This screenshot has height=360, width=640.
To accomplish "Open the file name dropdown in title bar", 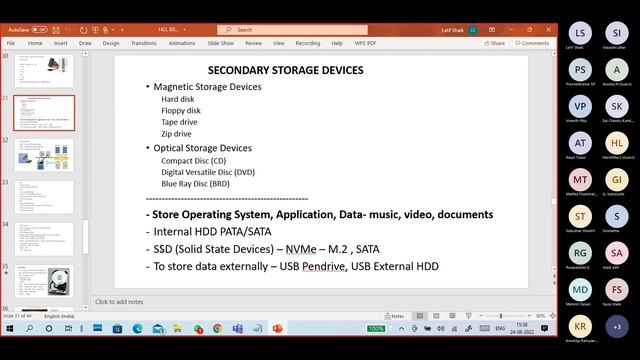I will (x=184, y=30).
